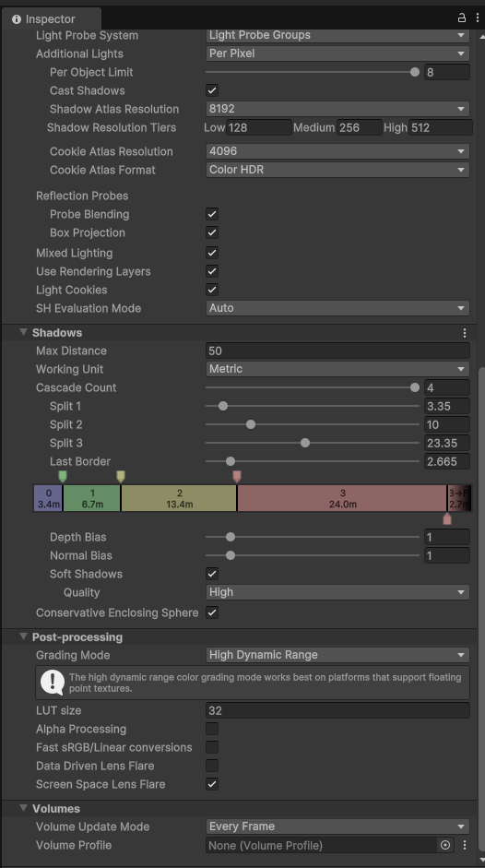
Task: Collapse the Volumes section
Action: pyautogui.click(x=23, y=808)
